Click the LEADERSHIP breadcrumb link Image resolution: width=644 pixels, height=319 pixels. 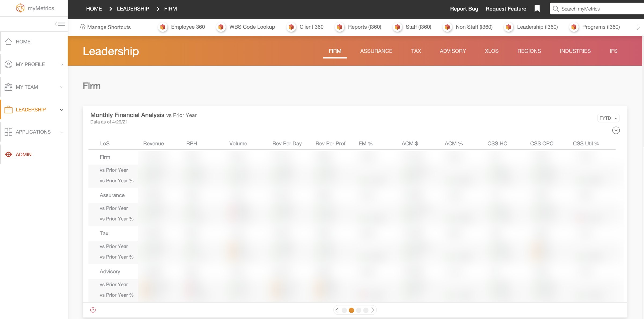133,9
